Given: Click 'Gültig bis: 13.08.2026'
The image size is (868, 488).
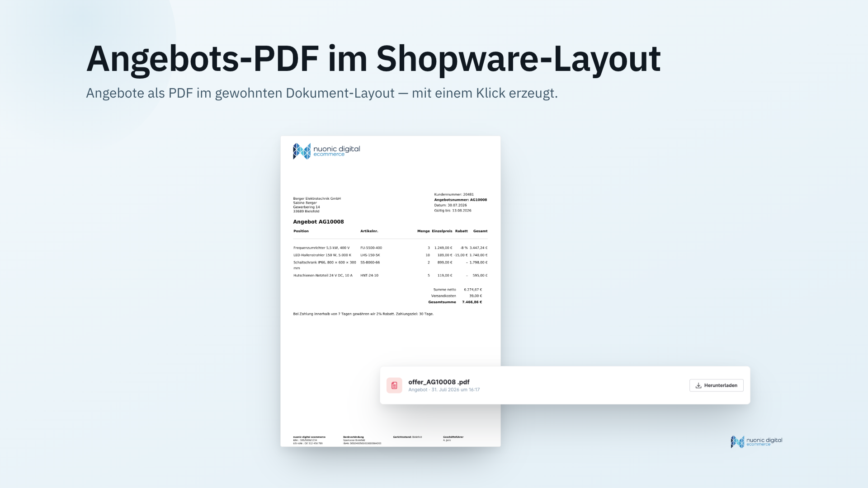Looking at the screenshot, I should 453,211.
